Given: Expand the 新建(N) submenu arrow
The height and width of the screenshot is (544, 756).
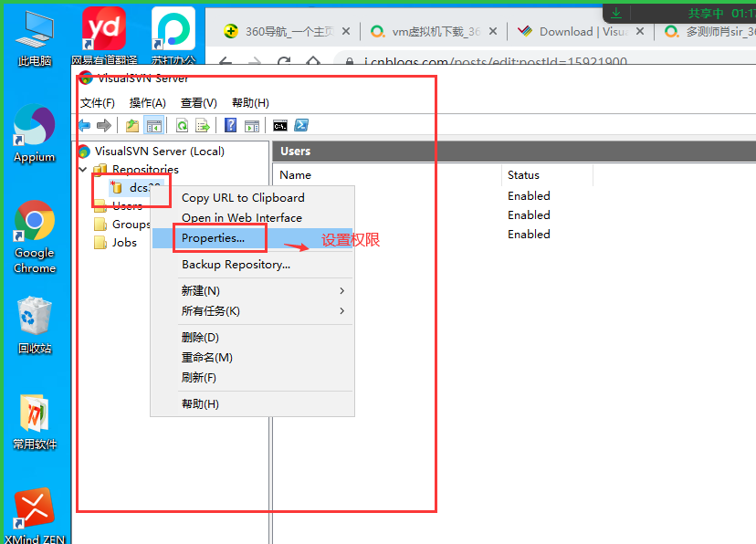Looking at the screenshot, I should pos(341,290).
